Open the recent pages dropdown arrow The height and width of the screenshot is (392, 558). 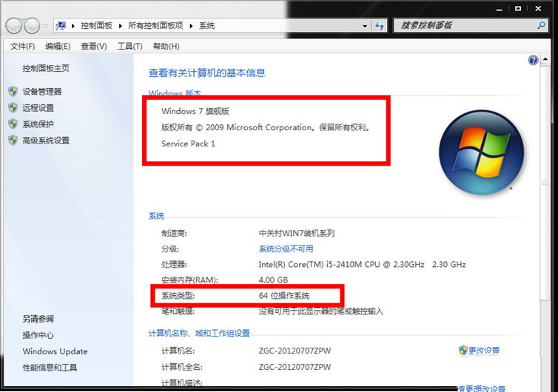coord(46,26)
